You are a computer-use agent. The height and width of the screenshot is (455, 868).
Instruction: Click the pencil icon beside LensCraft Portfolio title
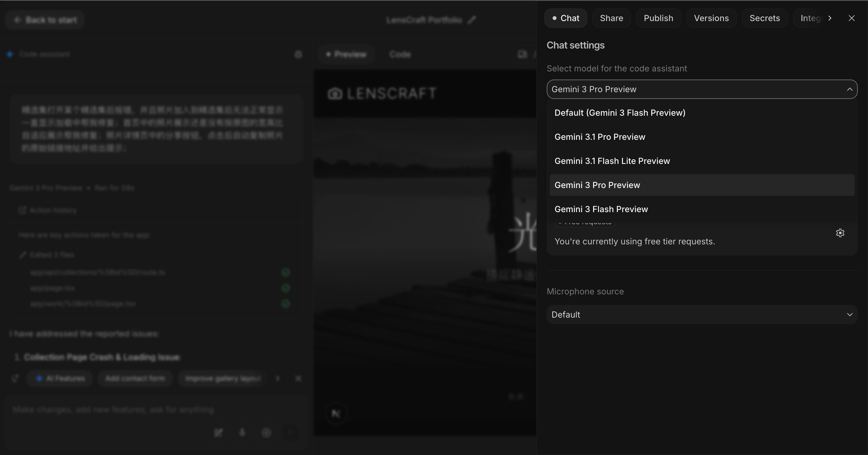472,20
